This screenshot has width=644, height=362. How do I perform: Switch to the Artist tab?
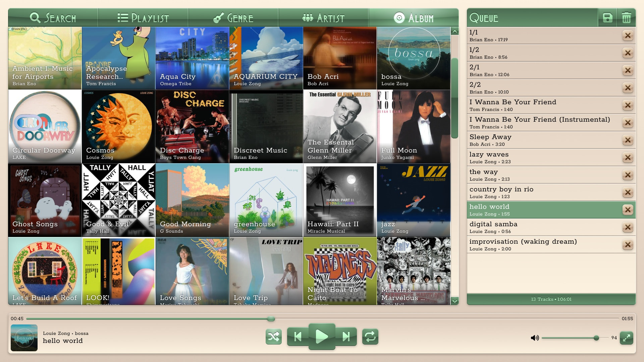pyautogui.click(x=324, y=18)
